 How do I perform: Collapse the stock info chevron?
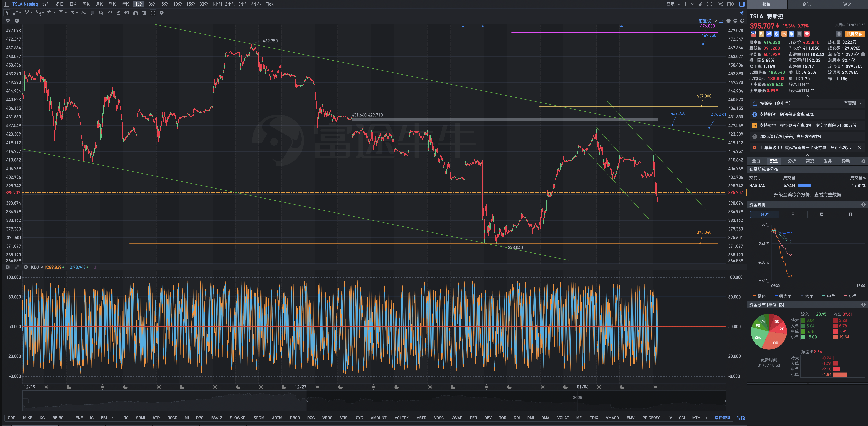(807, 96)
